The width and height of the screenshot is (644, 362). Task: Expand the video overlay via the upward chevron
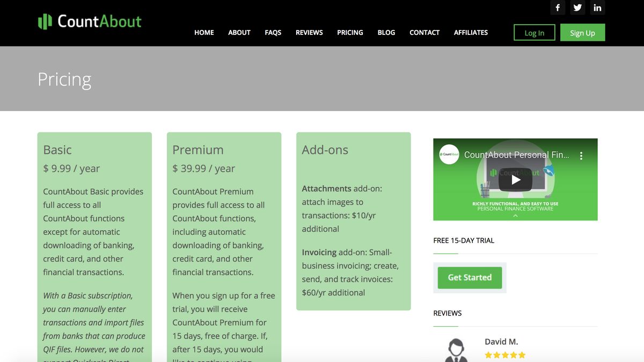[515, 216]
